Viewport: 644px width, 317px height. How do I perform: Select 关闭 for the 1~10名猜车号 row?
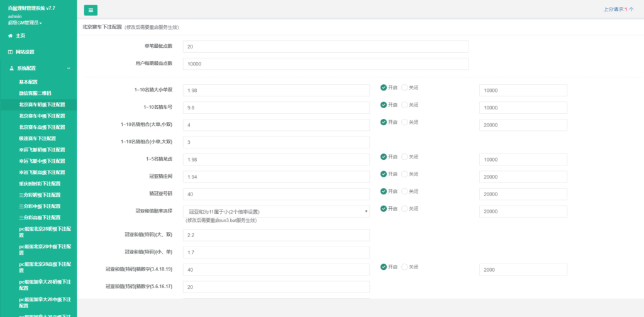404,104
